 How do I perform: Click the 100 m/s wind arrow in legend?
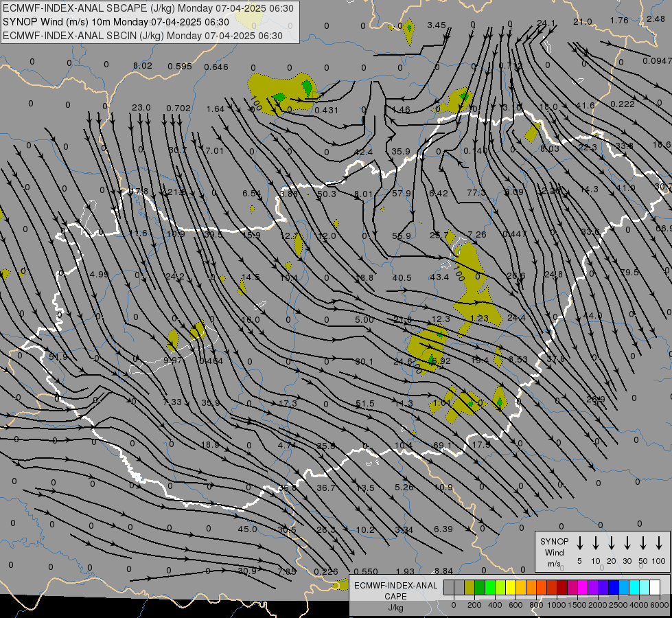pos(659,543)
